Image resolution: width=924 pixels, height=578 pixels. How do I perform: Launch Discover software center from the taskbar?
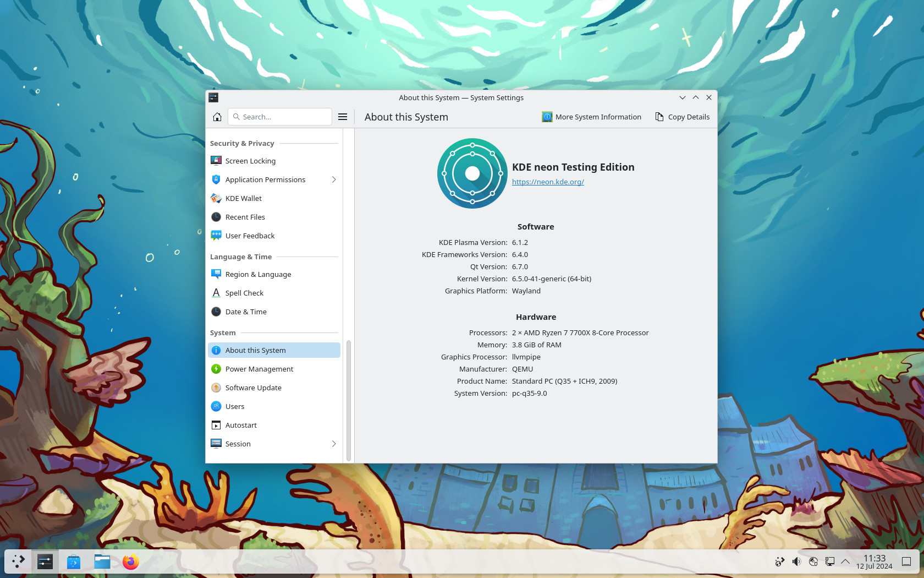tap(74, 561)
